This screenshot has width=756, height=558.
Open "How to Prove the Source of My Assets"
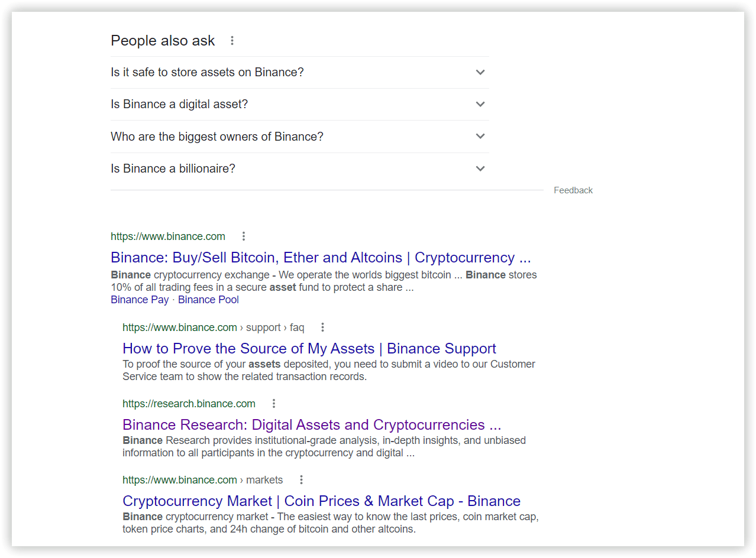(309, 349)
